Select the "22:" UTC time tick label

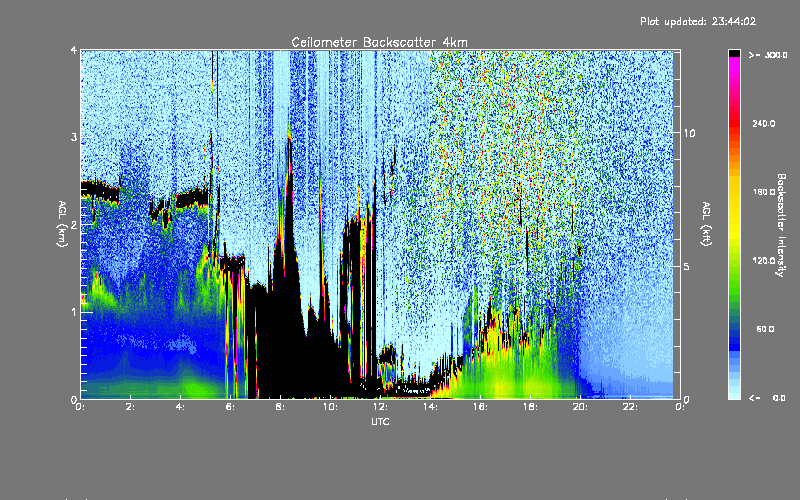pos(630,407)
